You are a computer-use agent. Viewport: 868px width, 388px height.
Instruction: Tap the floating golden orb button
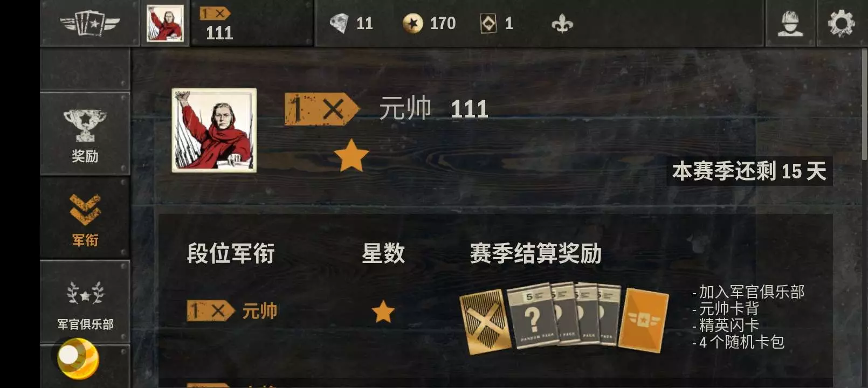[78, 358]
